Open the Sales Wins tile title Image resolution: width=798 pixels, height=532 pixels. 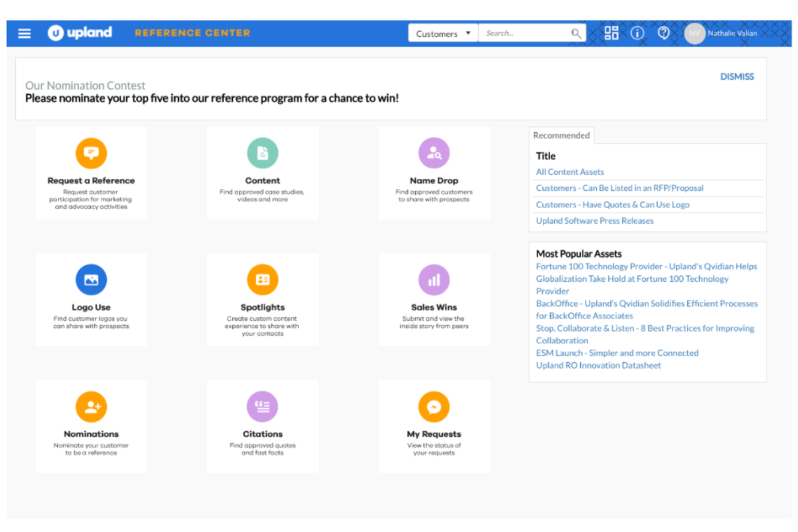coord(434,307)
